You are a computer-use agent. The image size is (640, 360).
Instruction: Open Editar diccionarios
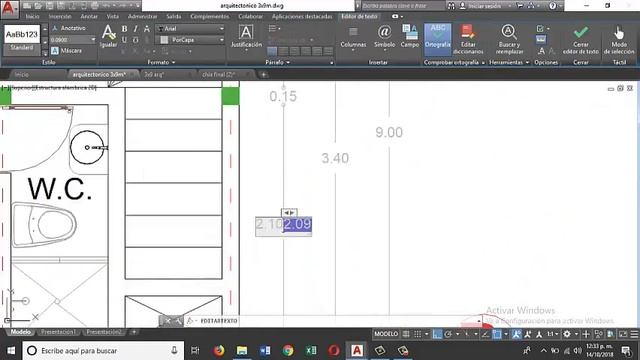click(x=468, y=39)
